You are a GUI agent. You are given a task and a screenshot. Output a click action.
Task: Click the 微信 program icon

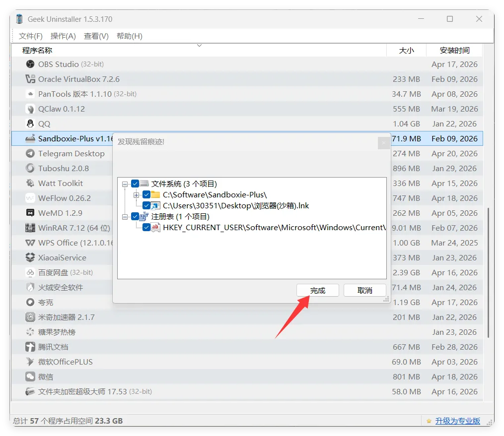click(30, 376)
